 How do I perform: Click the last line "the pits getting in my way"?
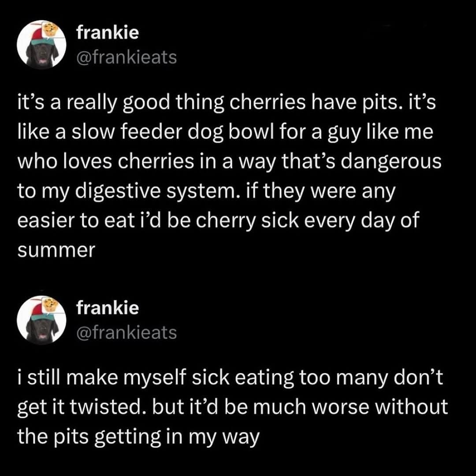[137, 437]
